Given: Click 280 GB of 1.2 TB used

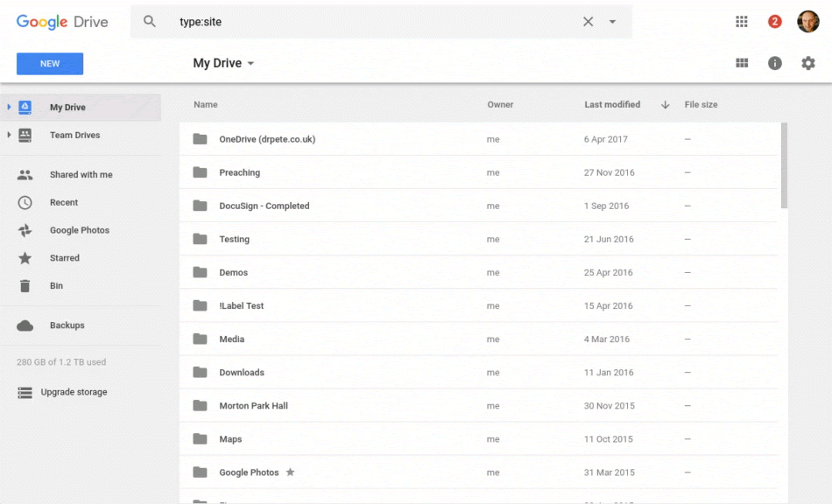Looking at the screenshot, I should 61,362.
